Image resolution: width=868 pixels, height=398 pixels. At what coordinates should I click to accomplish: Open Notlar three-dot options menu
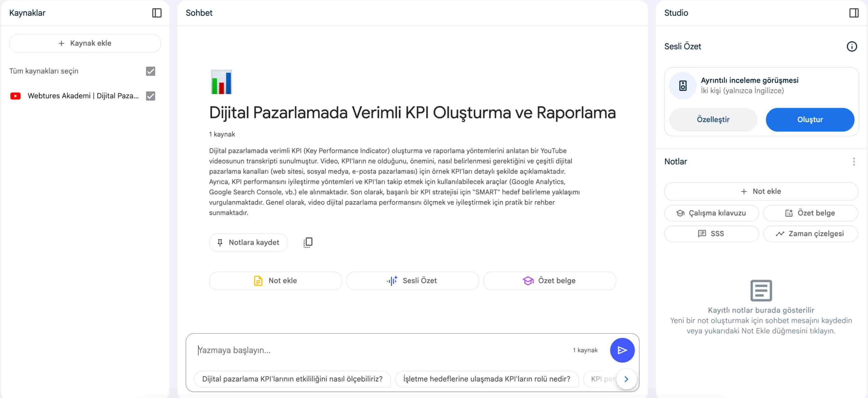click(x=854, y=162)
